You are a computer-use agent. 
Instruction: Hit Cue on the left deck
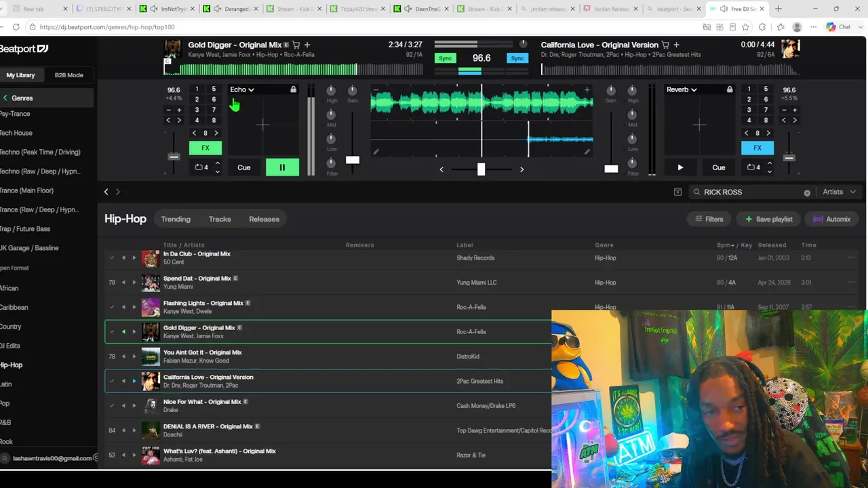point(244,167)
